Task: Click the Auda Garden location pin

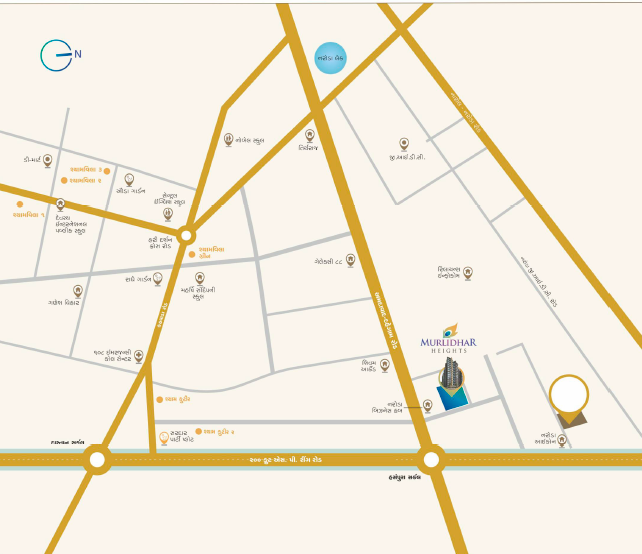Action: (x=129, y=180)
